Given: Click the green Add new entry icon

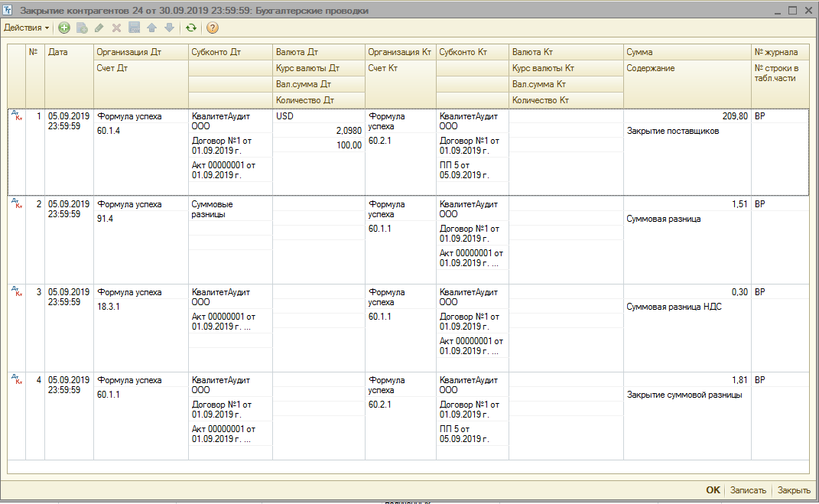Looking at the screenshot, I should (x=64, y=28).
